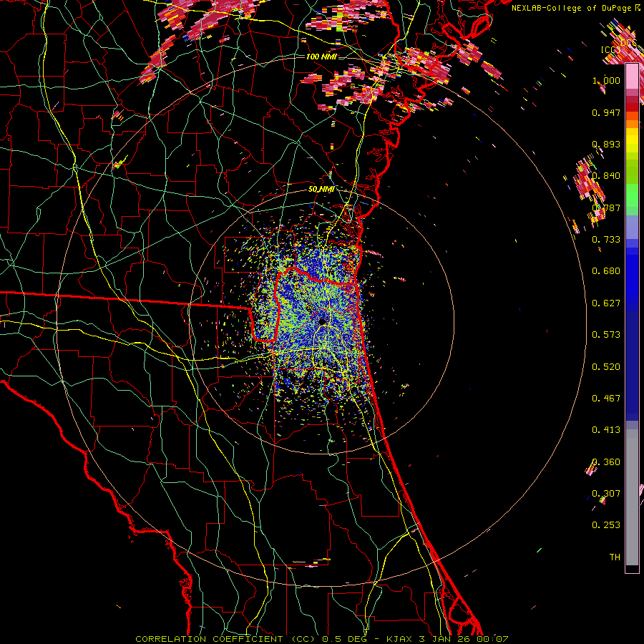The height and width of the screenshot is (644, 644).
Task: Click the [CC] label above color bar
Action: click(x=611, y=49)
